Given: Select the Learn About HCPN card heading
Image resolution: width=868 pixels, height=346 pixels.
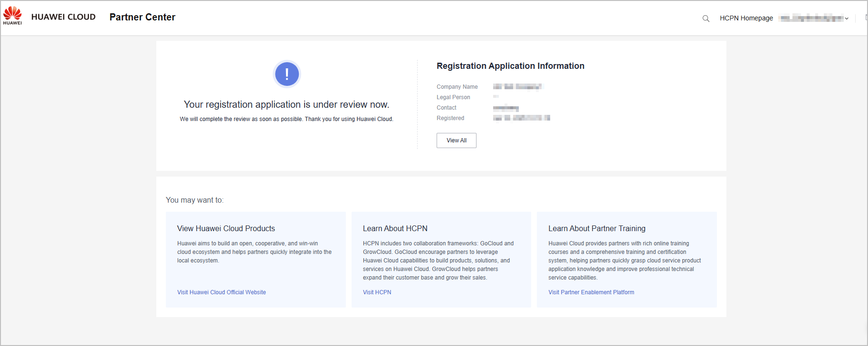Looking at the screenshot, I should point(395,229).
